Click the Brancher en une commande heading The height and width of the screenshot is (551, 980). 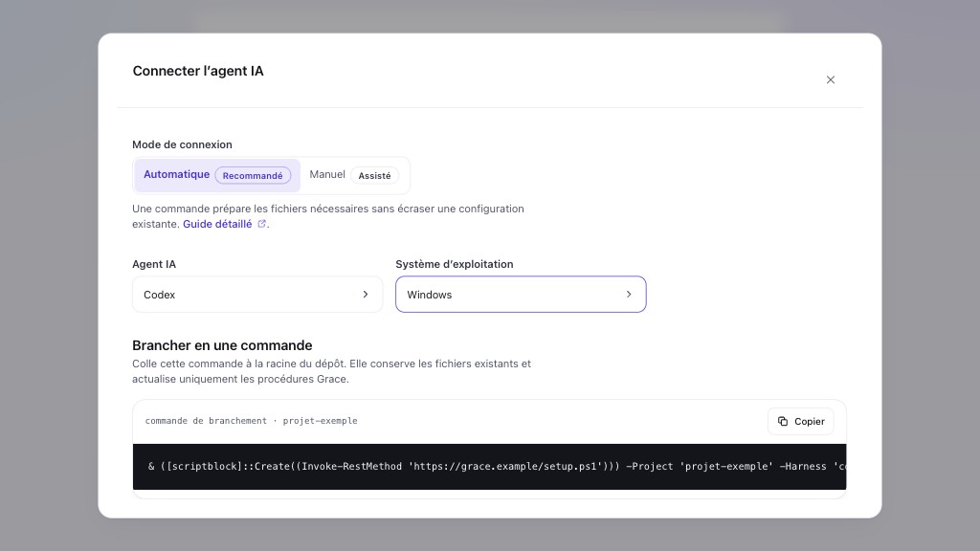click(222, 345)
